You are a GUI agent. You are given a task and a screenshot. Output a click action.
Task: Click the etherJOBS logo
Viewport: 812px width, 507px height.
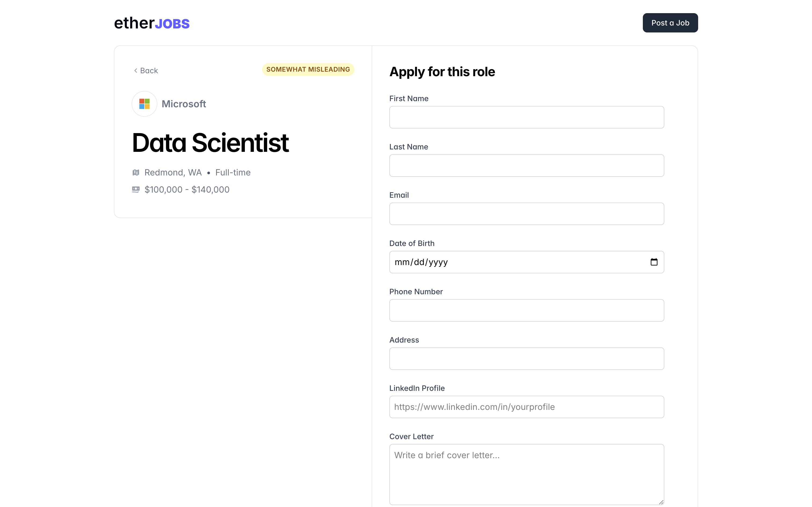tap(152, 23)
